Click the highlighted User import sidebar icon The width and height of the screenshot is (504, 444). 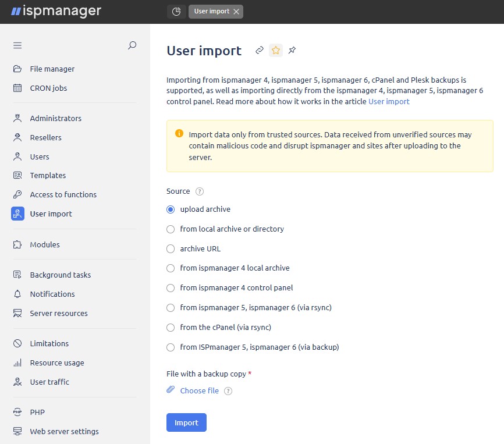point(17,214)
